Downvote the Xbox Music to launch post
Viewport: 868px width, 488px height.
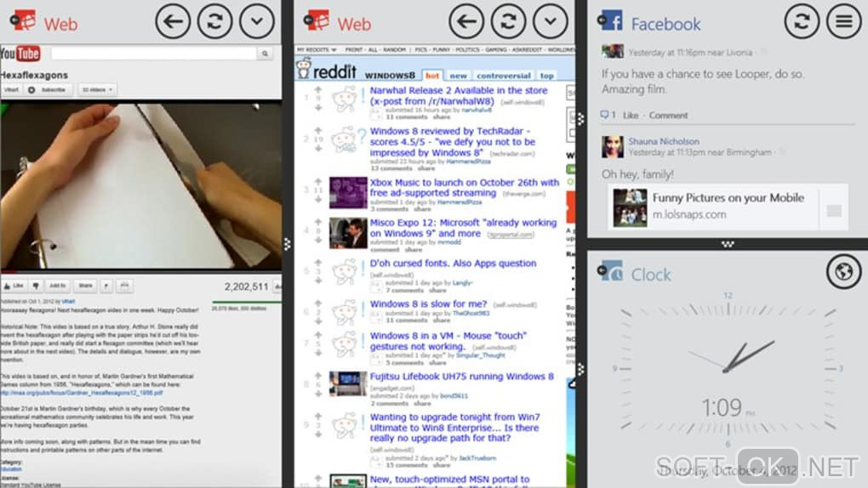318,199
